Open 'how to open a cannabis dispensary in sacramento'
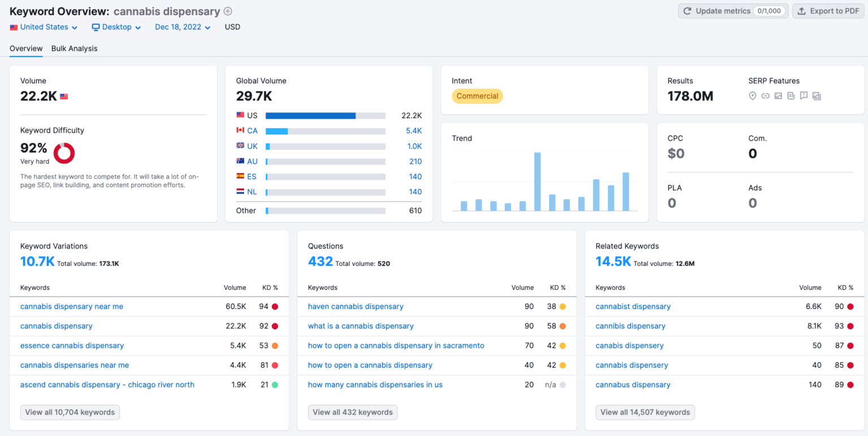This screenshot has width=868, height=436. point(396,346)
